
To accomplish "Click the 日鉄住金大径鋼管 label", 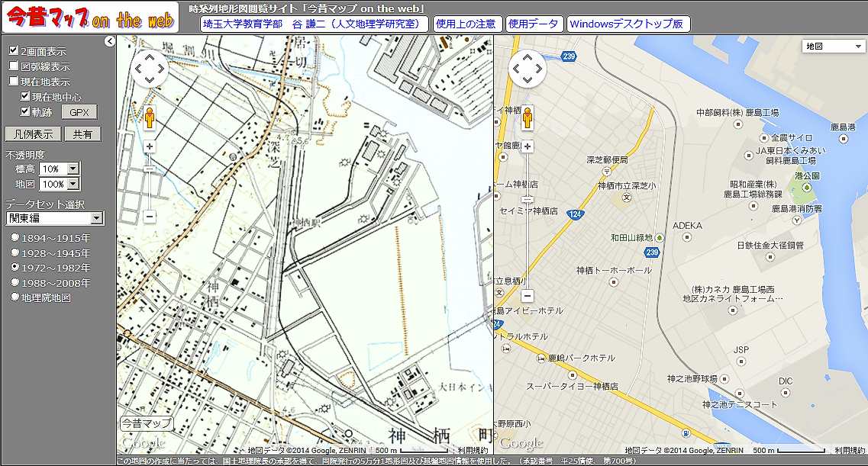I will coord(770,245).
